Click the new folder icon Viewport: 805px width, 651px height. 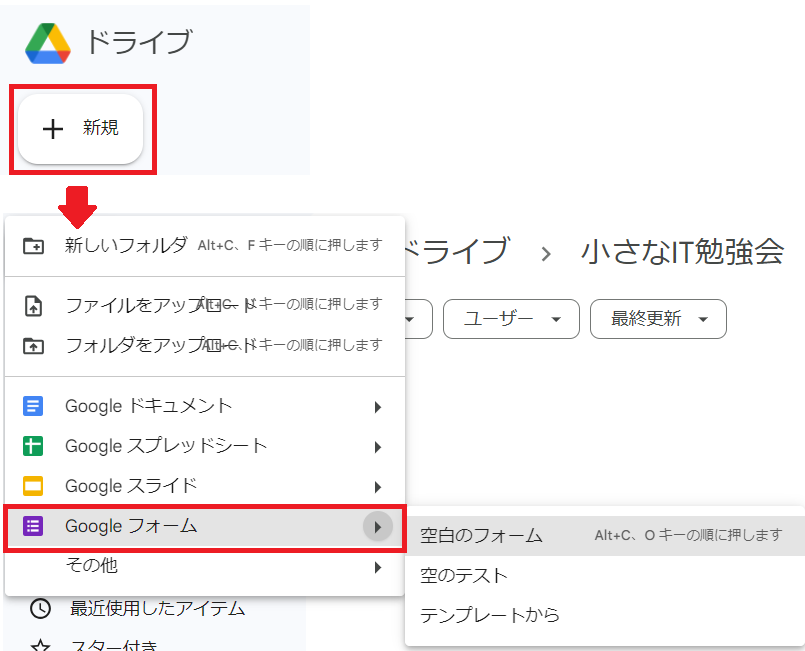coord(34,245)
